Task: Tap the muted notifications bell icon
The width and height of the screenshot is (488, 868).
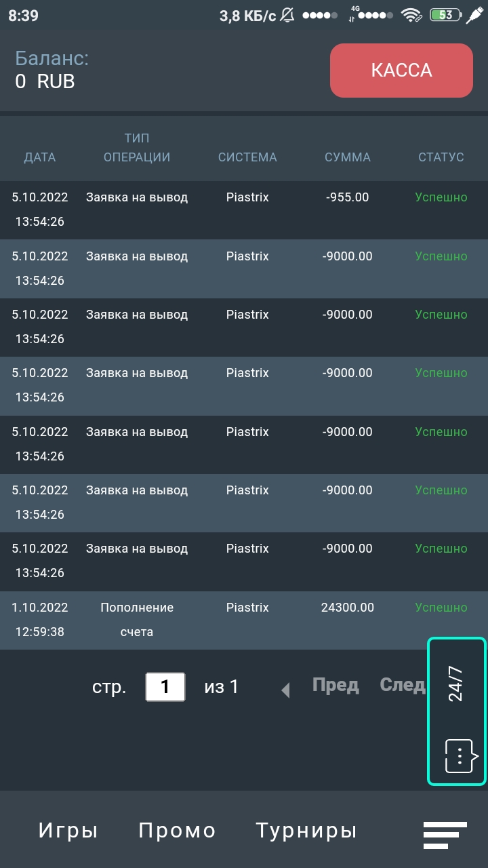Action: (287, 15)
